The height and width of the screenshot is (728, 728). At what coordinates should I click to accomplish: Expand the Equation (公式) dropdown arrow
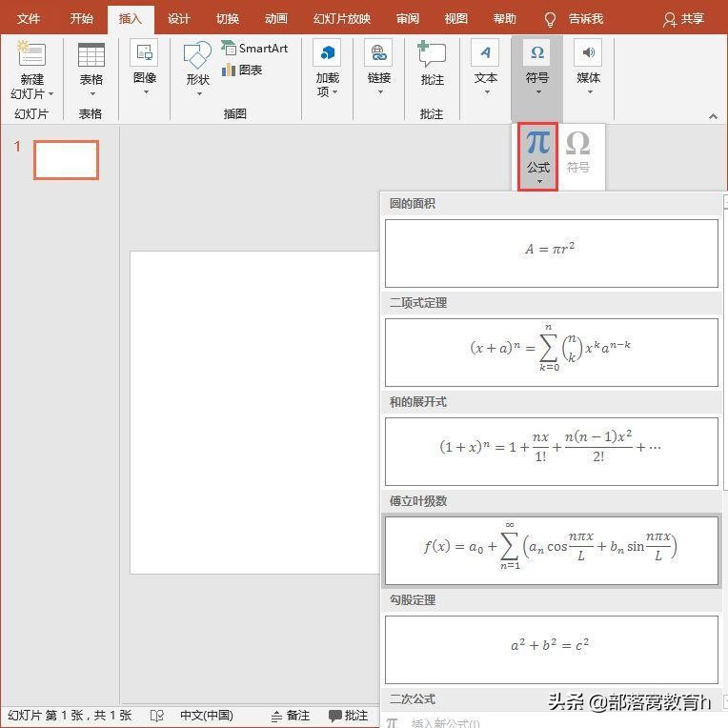(539, 182)
